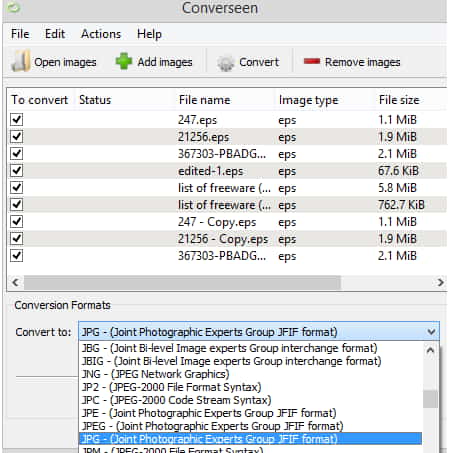Screen dimensions: 450x453
Task: Collapse the Convert to dropdown arrow
Action: (x=431, y=332)
